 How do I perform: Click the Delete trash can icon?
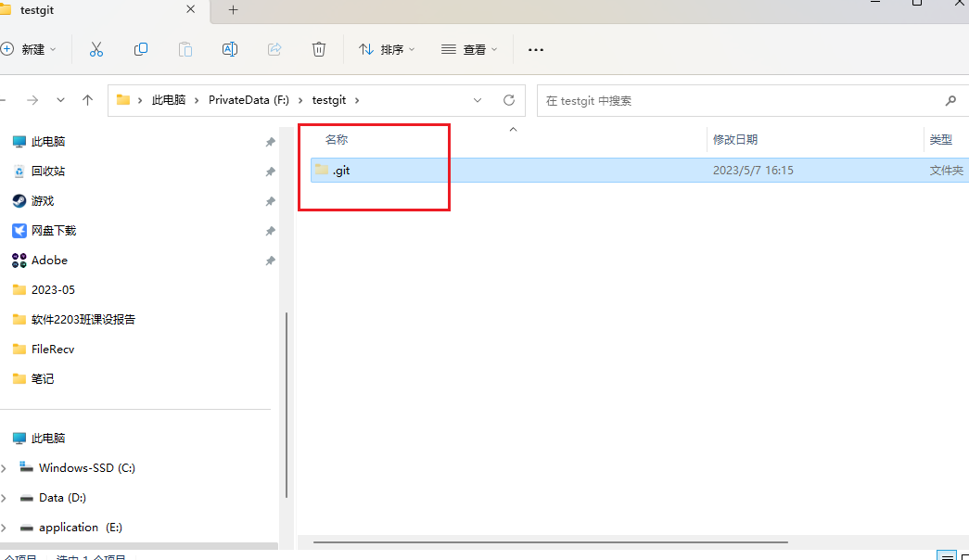coord(319,49)
